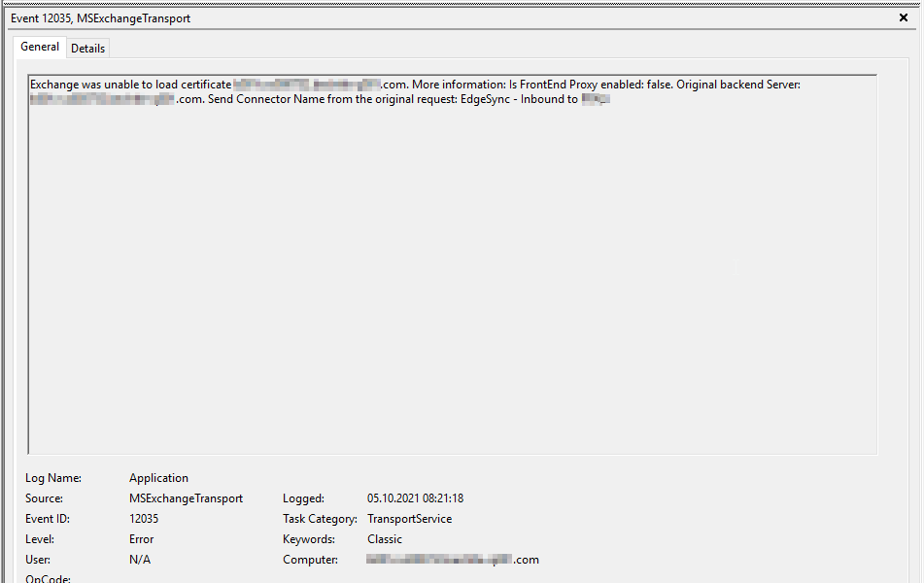Click the 'MSExchangeTransport' source value
924x583 pixels.
(x=186, y=498)
